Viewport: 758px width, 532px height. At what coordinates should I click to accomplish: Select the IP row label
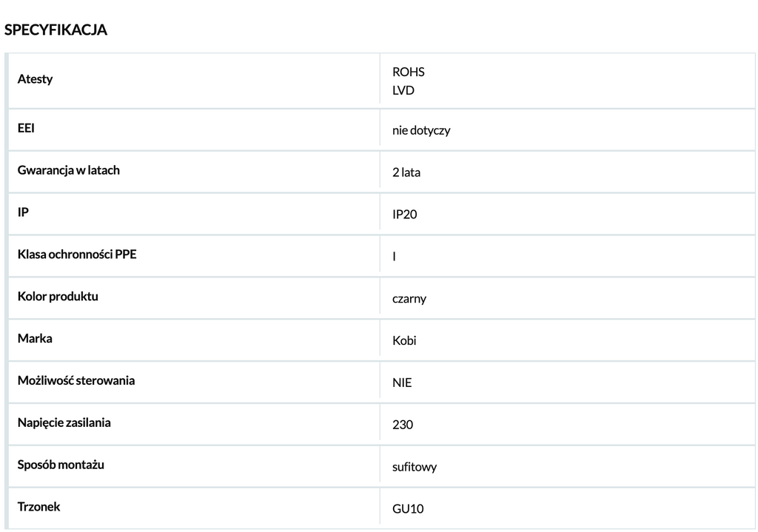point(23,212)
